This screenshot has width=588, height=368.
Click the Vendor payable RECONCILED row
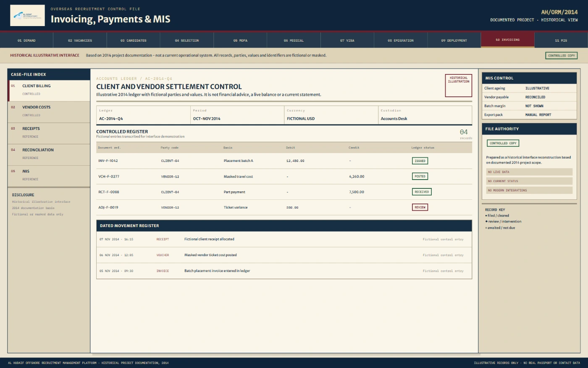pyautogui.click(x=529, y=97)
